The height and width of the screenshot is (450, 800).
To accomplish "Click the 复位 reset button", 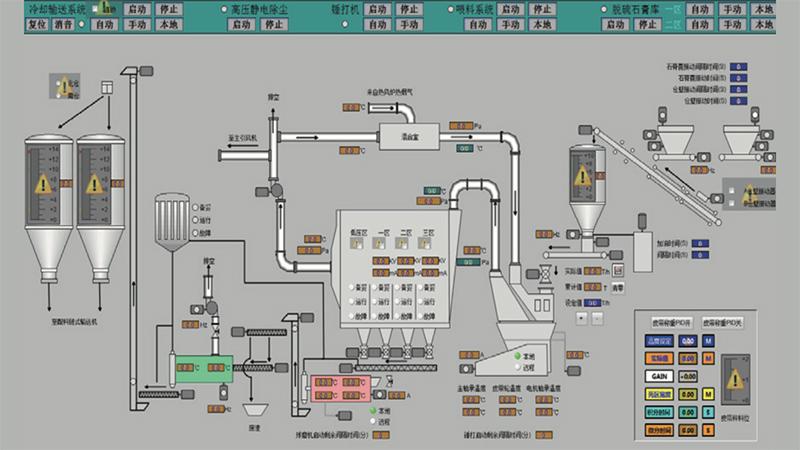I will [37, 24].
